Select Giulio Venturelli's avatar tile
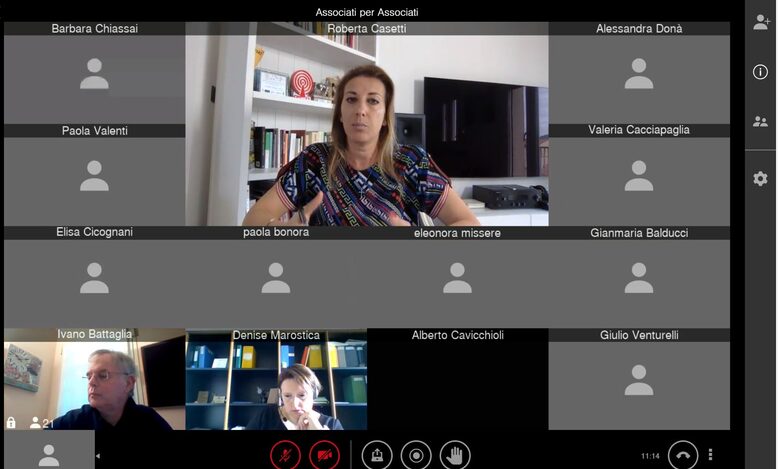The width and height of the screenshot is (778, 469). [639, 379]
